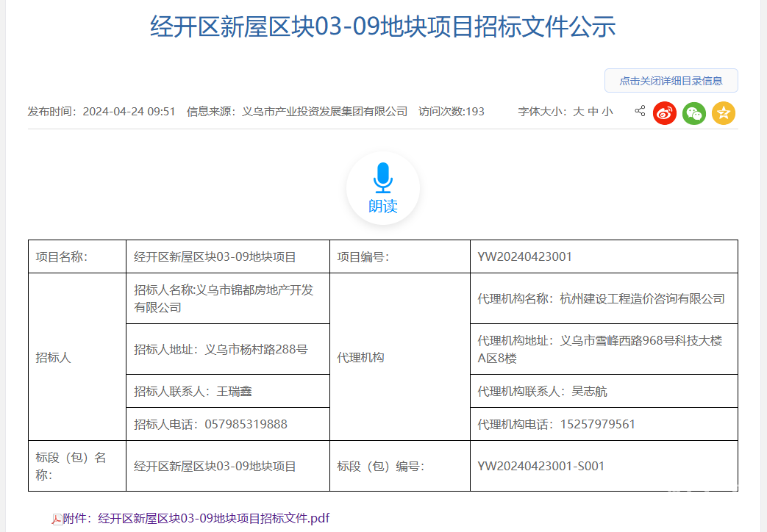Click the yellow QZone star icon
The height and width of the screenshot is (532, 767).
723,112
